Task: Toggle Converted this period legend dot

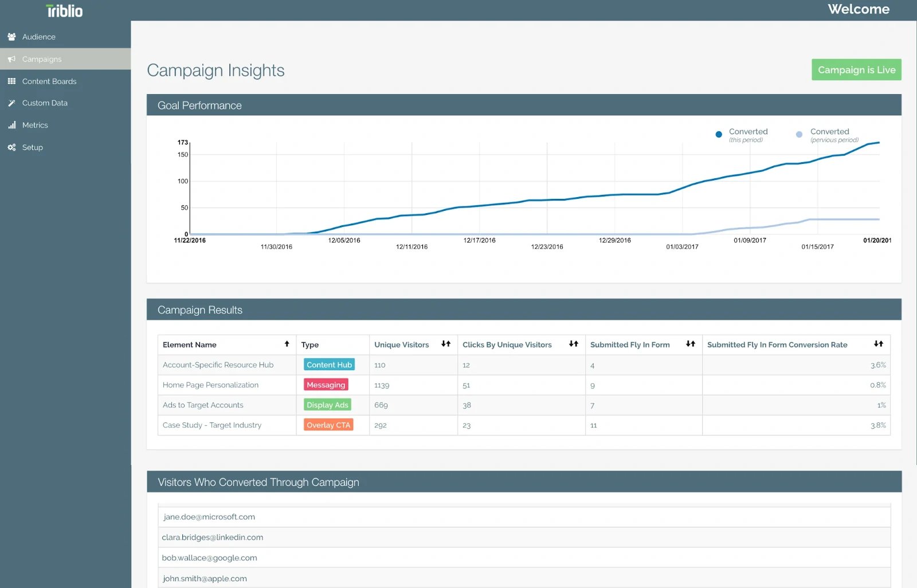Action: (x=719, y=135)
